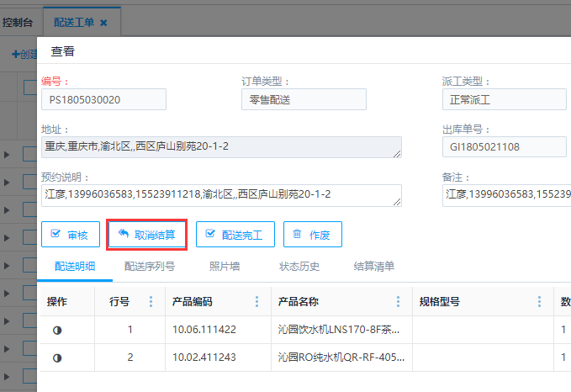Switch to the 结算清单 tab

[373, 267]
